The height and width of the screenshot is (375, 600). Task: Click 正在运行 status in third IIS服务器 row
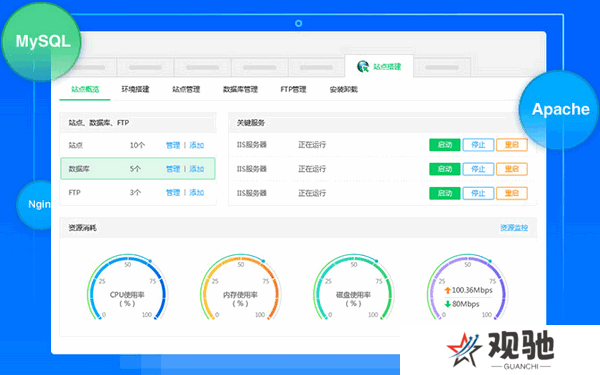pos(312,193)
